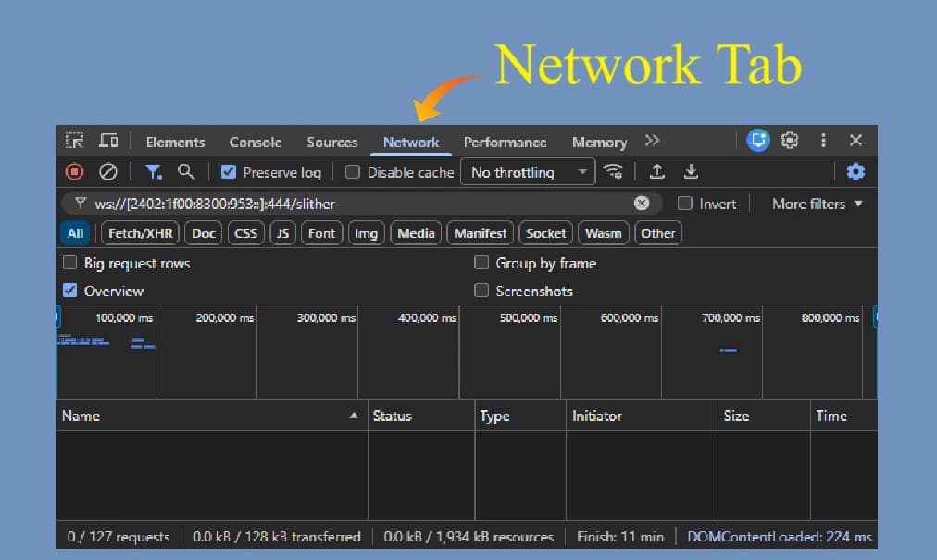Open the No throttling dropdown

pos(527,171)
